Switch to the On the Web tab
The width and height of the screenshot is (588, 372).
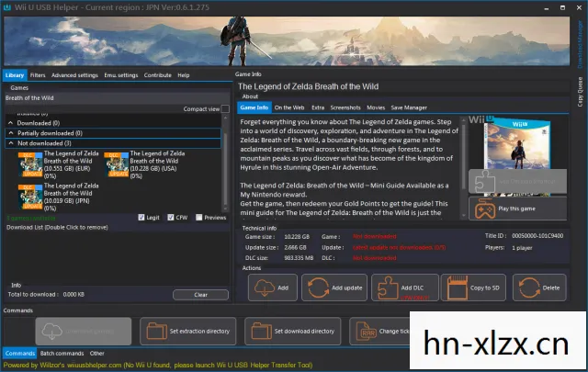click(289, 107)
